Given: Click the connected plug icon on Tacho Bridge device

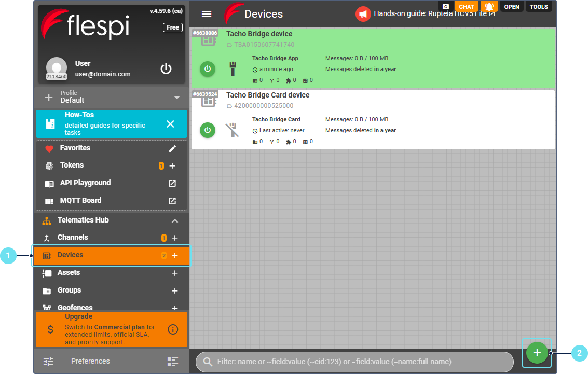Looking at the screenshot, I should 233,69.
